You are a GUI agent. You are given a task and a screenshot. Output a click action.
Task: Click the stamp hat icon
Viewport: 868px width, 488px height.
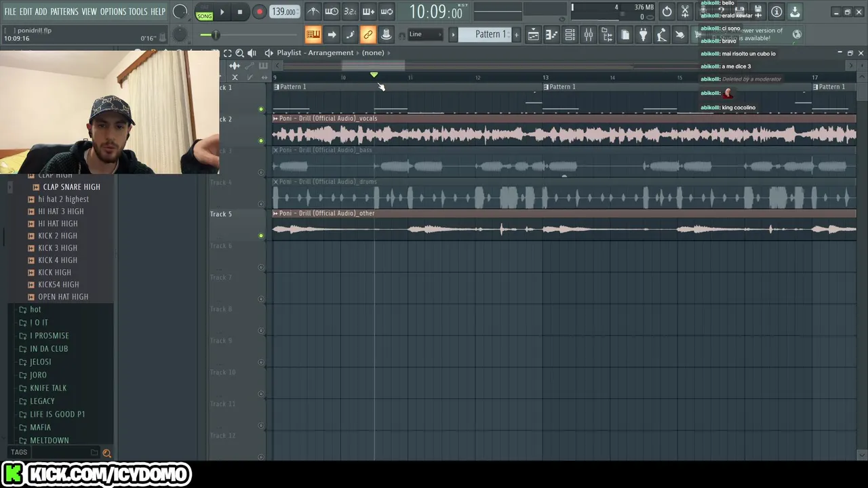(386, 35)
